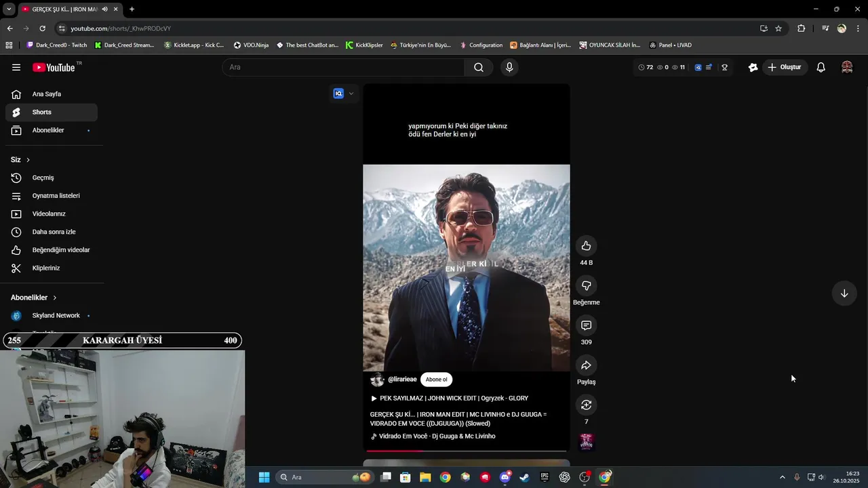868x488 pixels.
Task: Click the vidIQ list icon in header
Action: click(709, 67)
